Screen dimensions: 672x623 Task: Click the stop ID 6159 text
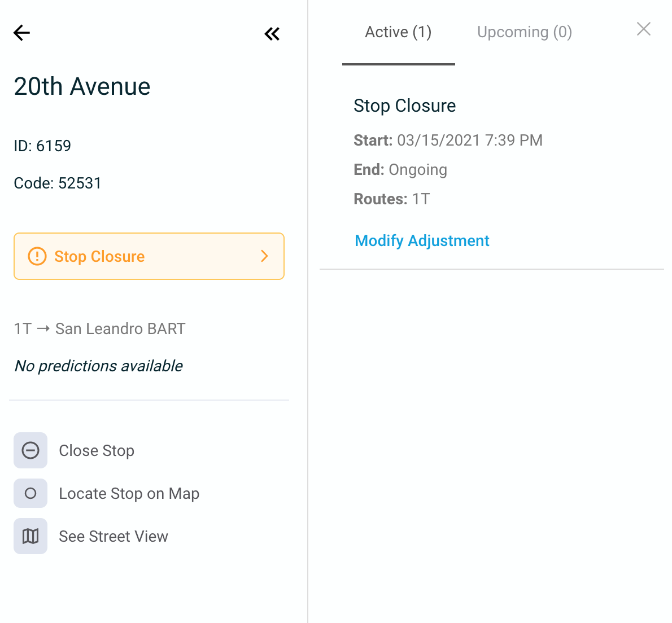pos(42,146)
